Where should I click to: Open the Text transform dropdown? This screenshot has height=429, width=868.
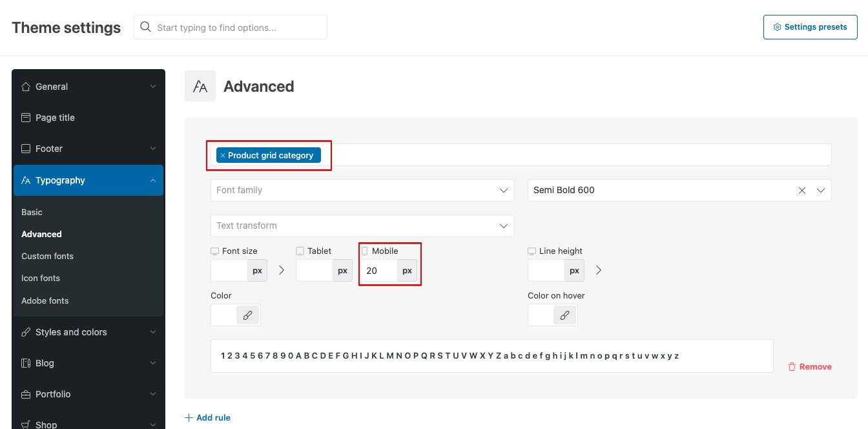tap(362, 225)
